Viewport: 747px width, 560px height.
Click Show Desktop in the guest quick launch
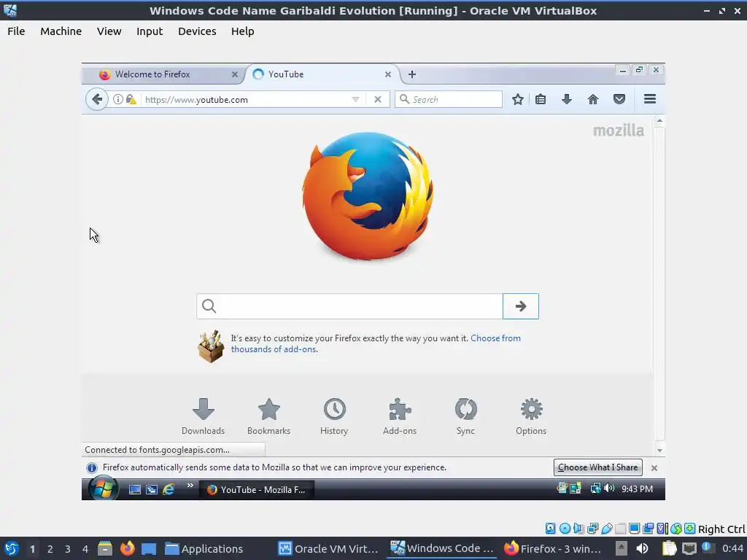[135, 489]
